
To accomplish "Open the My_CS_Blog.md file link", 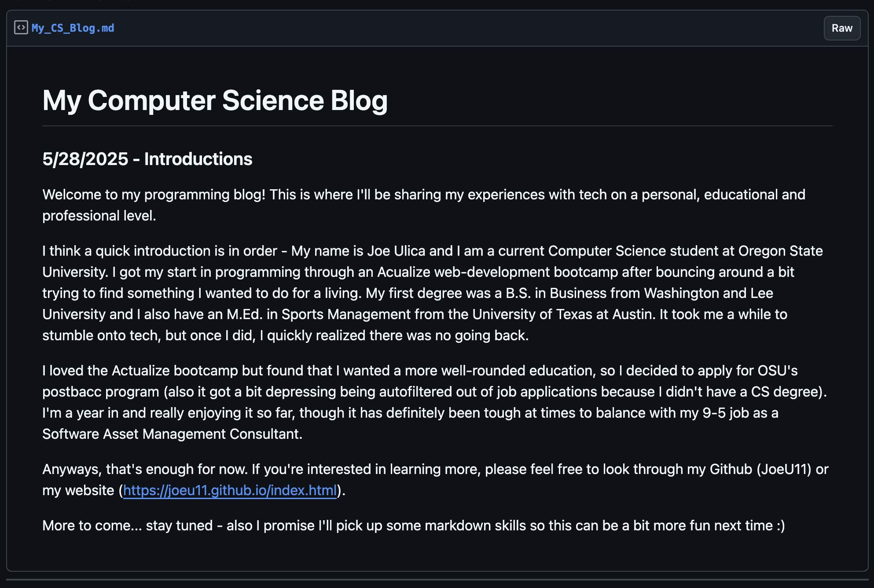I will (73, 28).
